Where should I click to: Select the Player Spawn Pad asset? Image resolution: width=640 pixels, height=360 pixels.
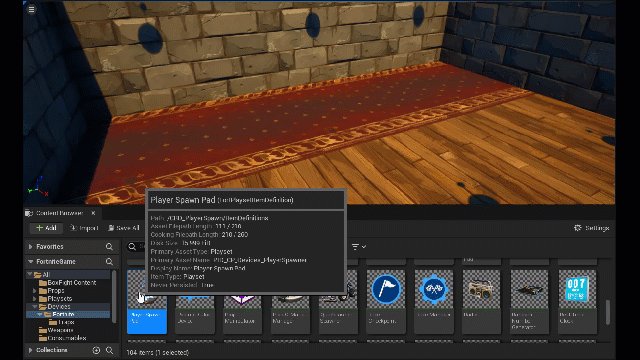[147, 301]
